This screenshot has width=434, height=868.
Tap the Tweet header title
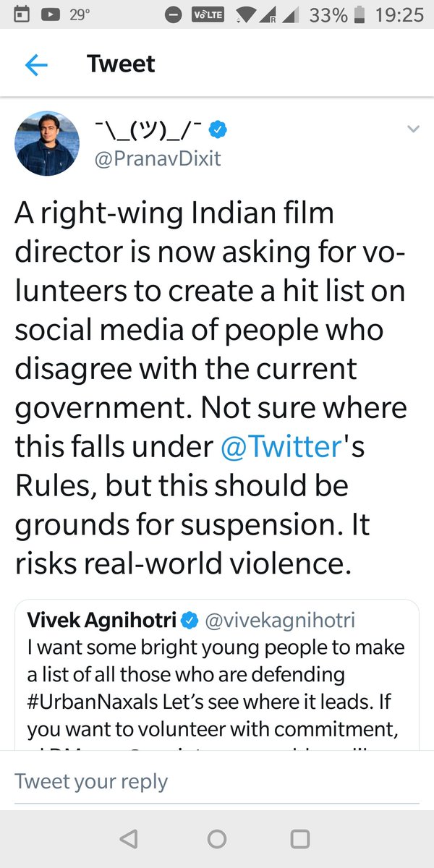pos(121,64)
